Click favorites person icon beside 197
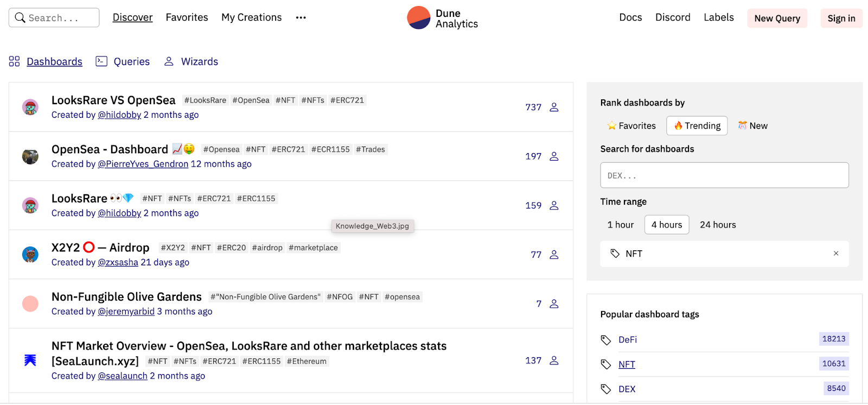 coord(554,156)
